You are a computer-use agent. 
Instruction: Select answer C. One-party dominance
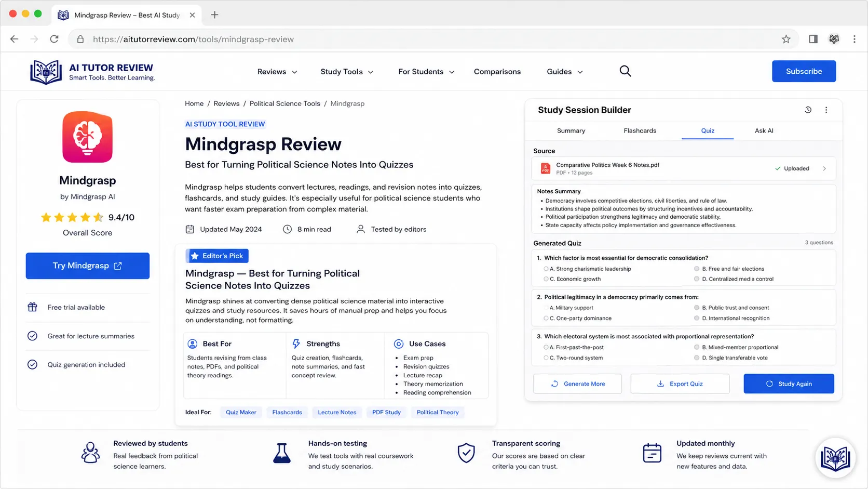click(x=577, y=318)
